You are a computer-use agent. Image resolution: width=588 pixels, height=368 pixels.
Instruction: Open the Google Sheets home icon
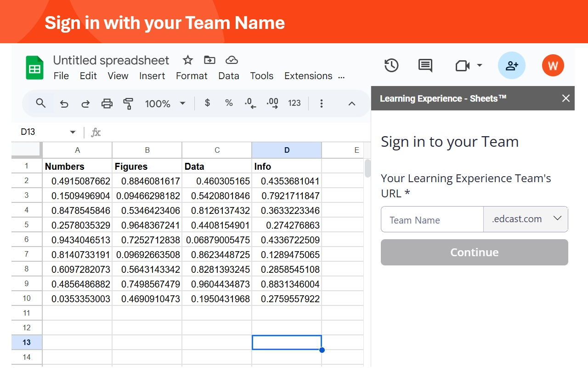pos(34,68)
